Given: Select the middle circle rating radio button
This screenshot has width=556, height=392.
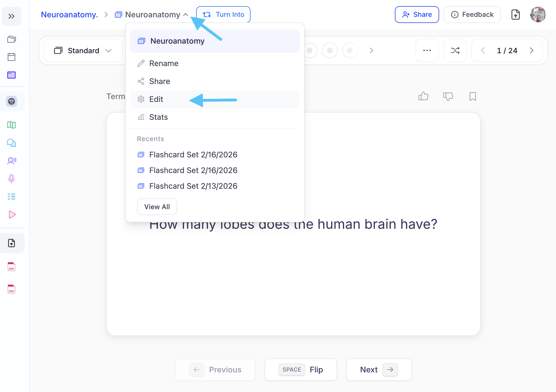Looking at the screenshot, I should (330, 50).
